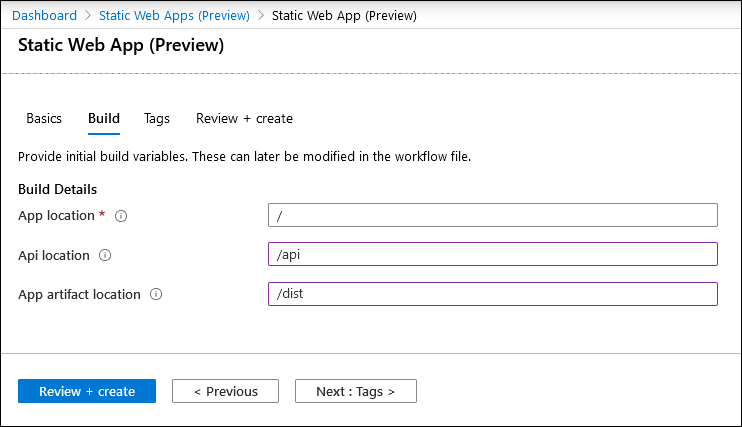742x427 pixels.
Task: Click the blue Review + create button
Action: tap(87, 391)
